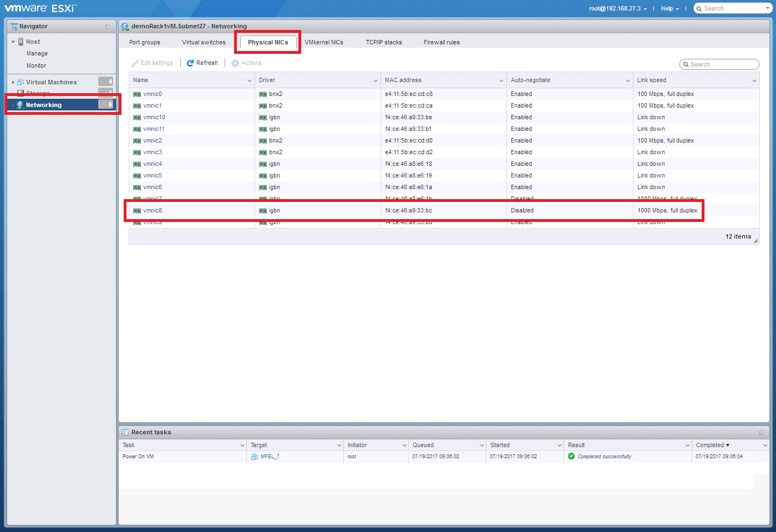Open the MAC address column dropdown arrow
This screenshot has height=532, width=776.
[x=501, y=81]
